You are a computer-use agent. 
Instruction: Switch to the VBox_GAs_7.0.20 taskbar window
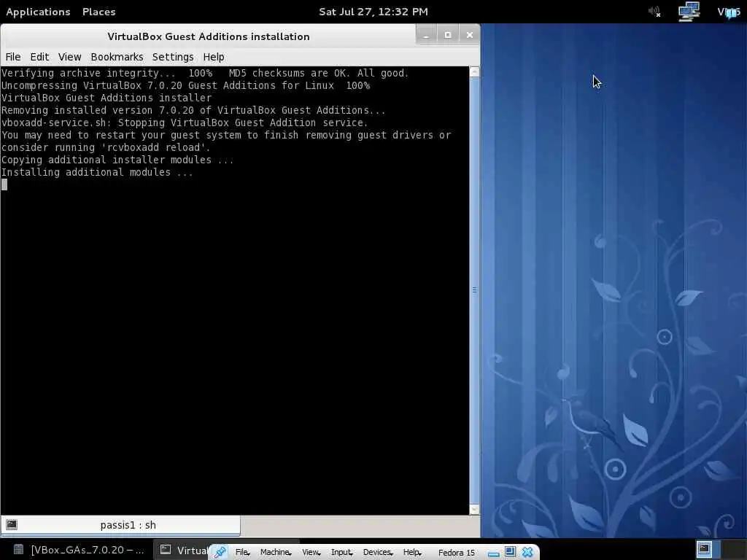click(79, 550)
